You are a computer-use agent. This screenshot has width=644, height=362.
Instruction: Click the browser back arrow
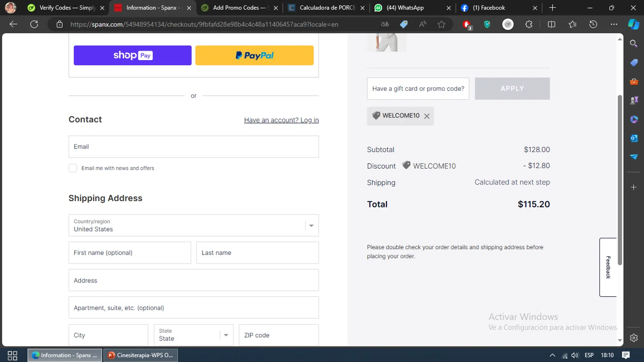[x=13, y=24]
